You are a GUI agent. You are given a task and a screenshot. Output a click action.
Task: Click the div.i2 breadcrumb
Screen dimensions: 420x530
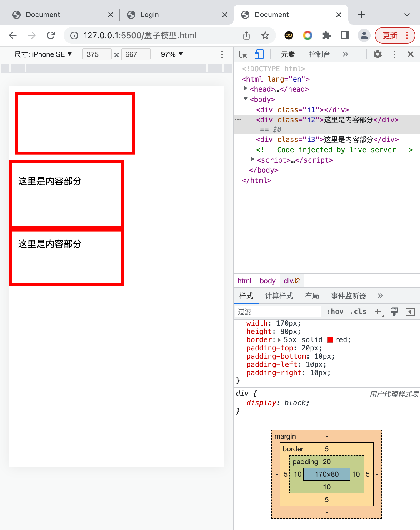[x=292, y=281]
